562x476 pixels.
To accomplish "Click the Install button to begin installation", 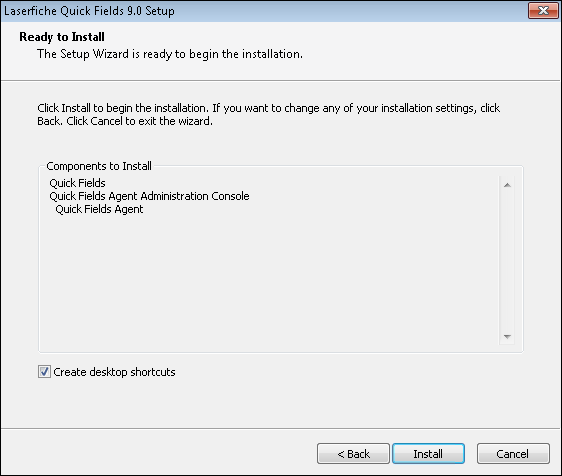I will click(x=428, y=454).
